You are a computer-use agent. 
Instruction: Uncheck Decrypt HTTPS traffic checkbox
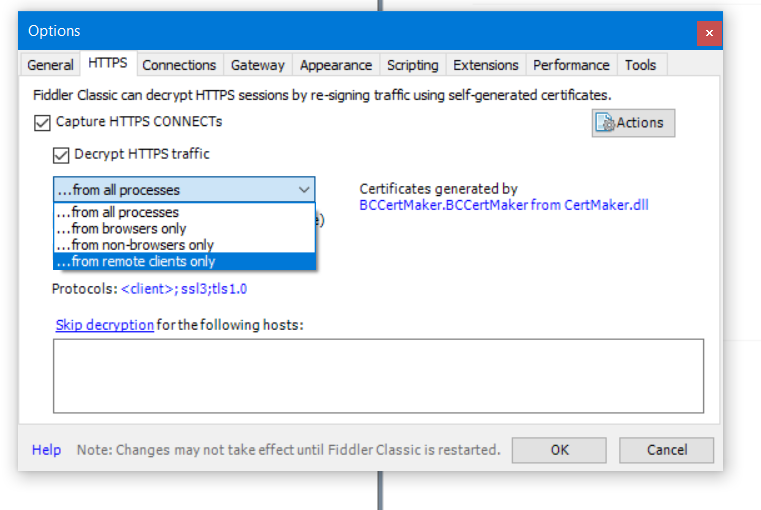[62, 155]
